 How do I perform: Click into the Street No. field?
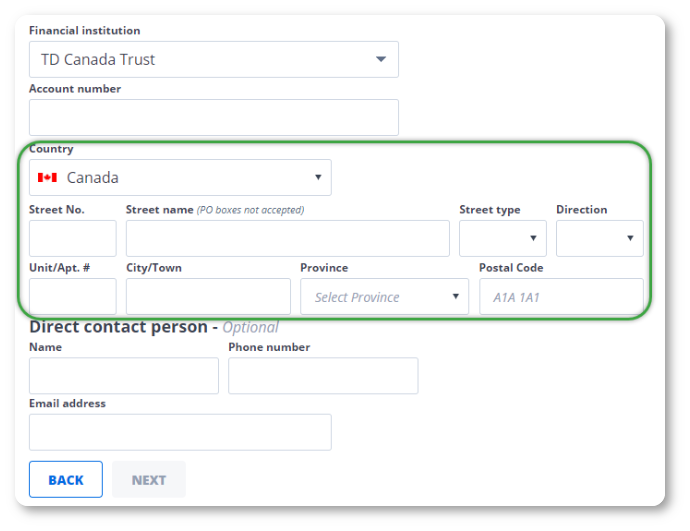click(73, 238)
